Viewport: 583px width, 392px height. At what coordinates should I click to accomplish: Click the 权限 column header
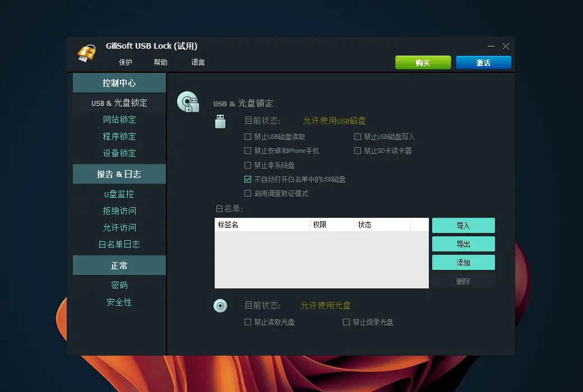[x=332, y=225]
